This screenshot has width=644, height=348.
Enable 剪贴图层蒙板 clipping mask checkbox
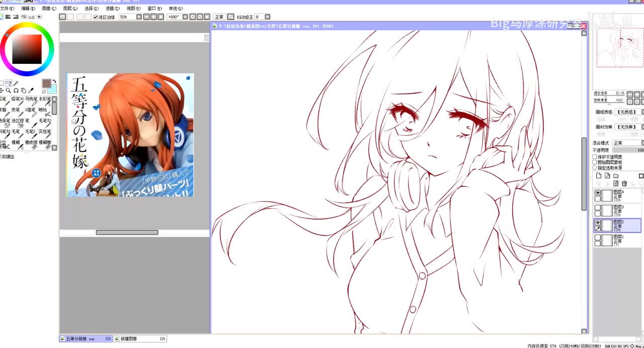click(594, 162)
